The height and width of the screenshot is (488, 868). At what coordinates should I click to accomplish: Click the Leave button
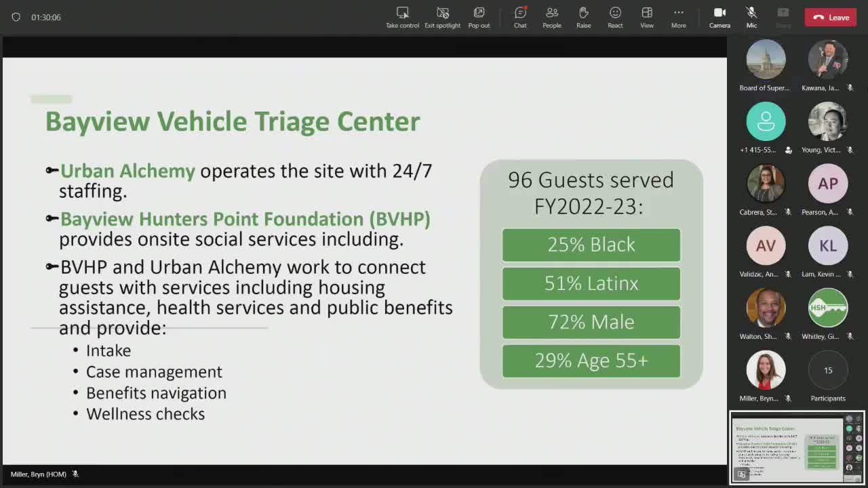coord(830,17)
